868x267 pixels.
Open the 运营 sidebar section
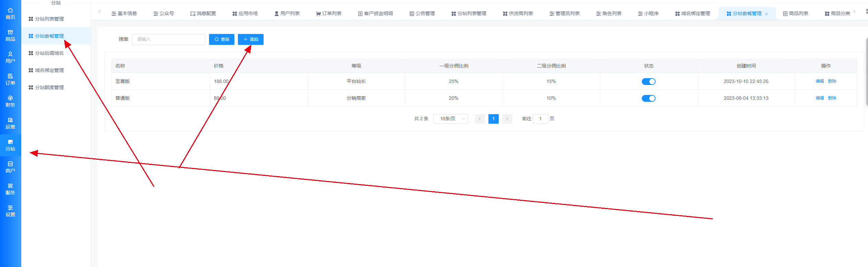tap(10, 123)
